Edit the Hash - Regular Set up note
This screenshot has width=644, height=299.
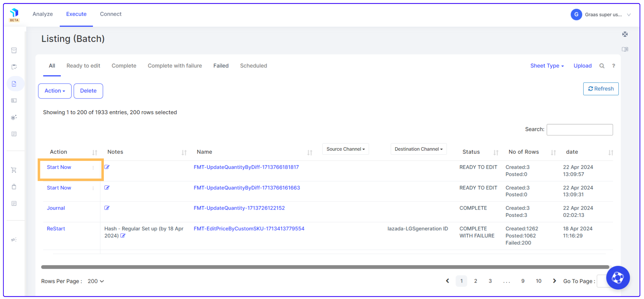(x=123, y=236)
